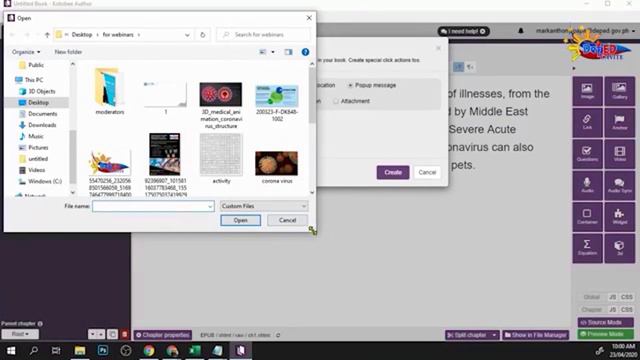Viewport: 640px width, 360px height.
Task: Click the Open button in file dialog
Action: pyautogui.click(x=240, y=220)
